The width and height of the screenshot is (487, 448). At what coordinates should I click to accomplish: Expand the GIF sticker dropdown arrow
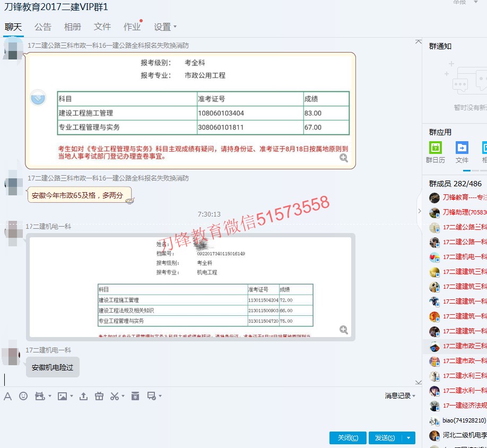pyautogui.click(x=50, y=396)
